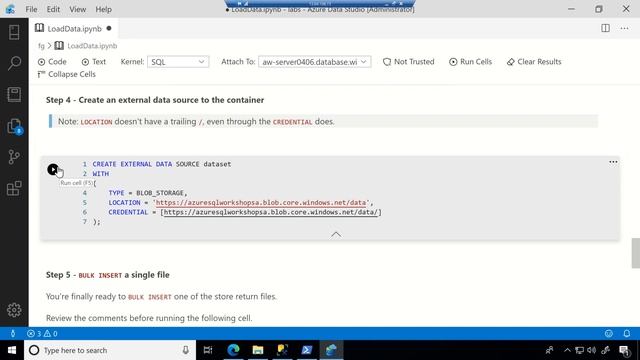Launch Microsoft Edge from the taskbar
The height and width of the screenshot is (360, 640).
pos(233,350)
